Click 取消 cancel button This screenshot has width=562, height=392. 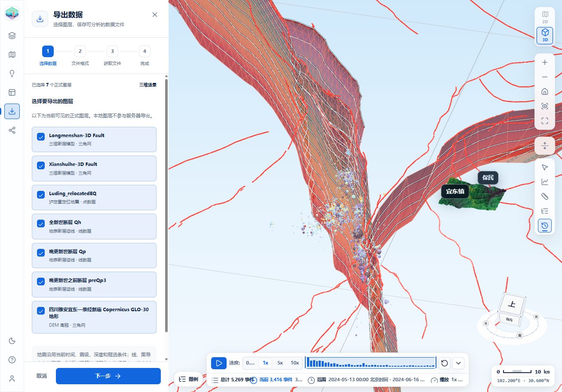[42, 376]
